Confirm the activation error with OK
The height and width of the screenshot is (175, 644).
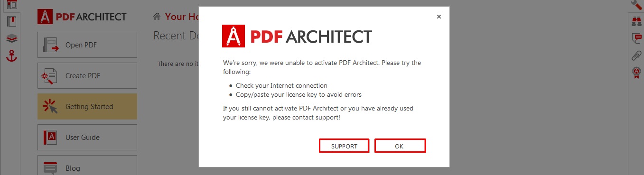[x=400, y=146]
